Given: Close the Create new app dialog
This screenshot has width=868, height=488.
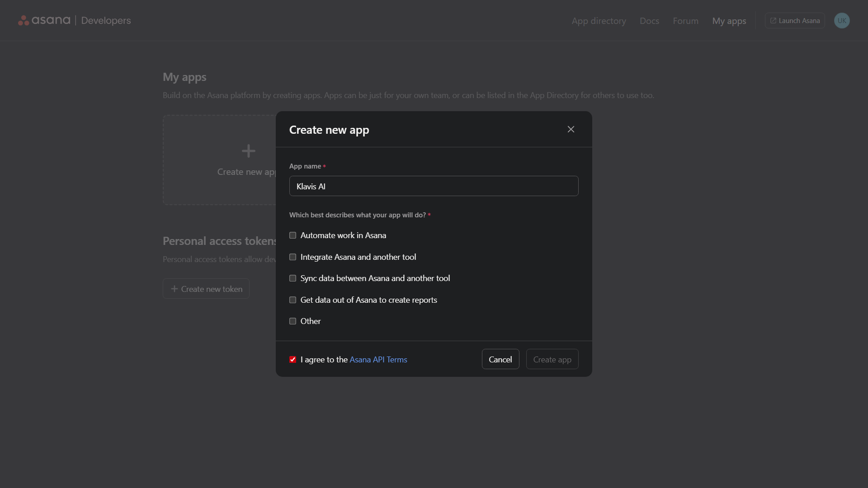Looking at the screenshot, I should 571,129.
